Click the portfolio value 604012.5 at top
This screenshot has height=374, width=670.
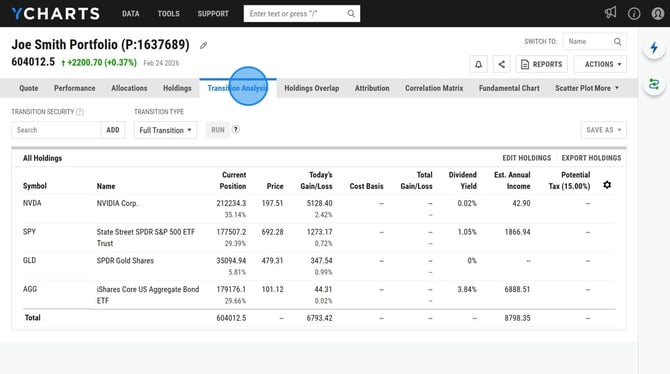33,62
